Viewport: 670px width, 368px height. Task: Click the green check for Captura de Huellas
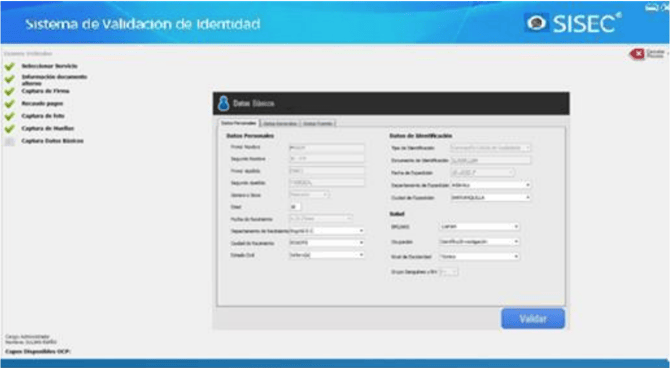tap(9, 129)
